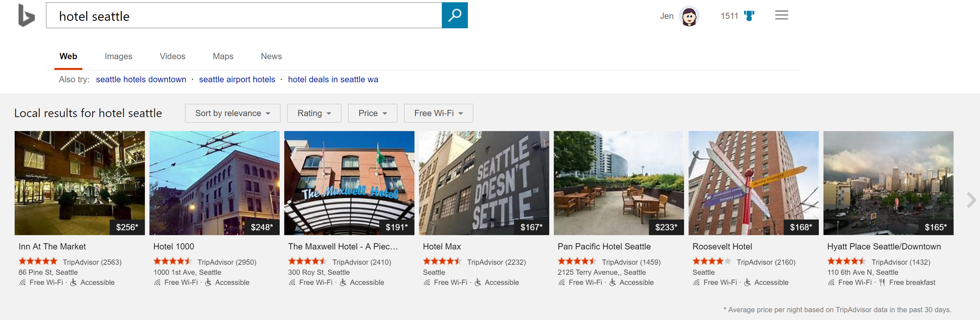Expand the Free Wi-Fi filter dropdown
This screenshot has width=980, height=320.
(x=438, y=113)
